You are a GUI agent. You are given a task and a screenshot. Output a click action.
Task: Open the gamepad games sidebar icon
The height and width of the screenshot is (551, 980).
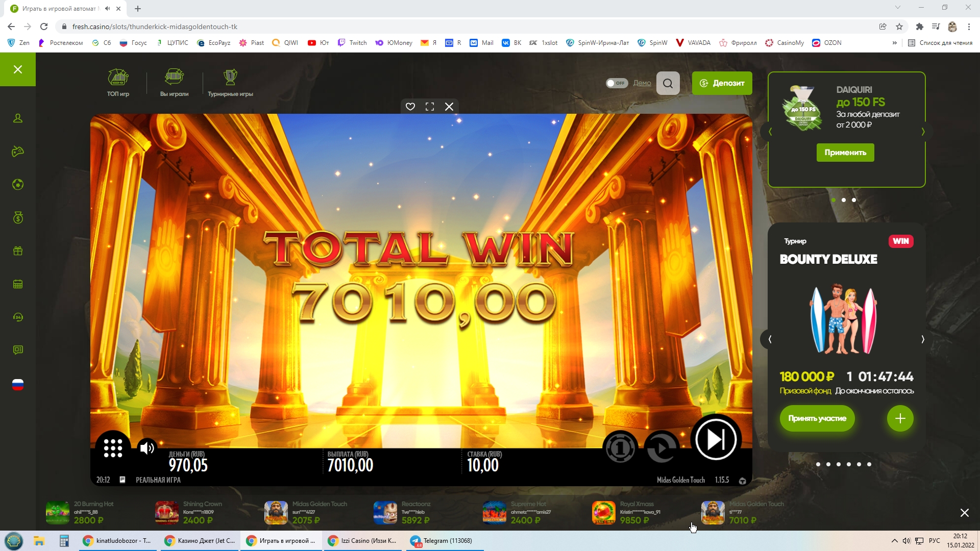coord(18,152)
